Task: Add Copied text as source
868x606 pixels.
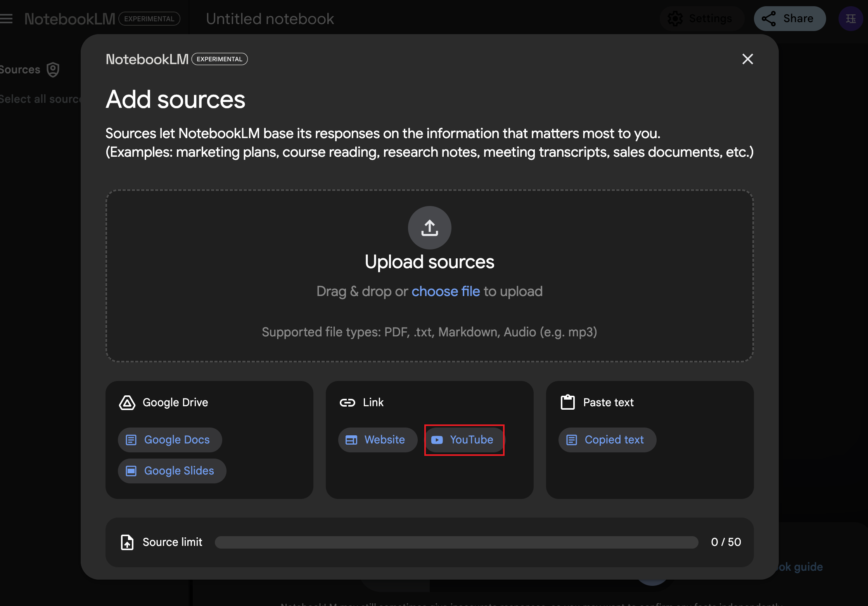Action: (607, 440)
